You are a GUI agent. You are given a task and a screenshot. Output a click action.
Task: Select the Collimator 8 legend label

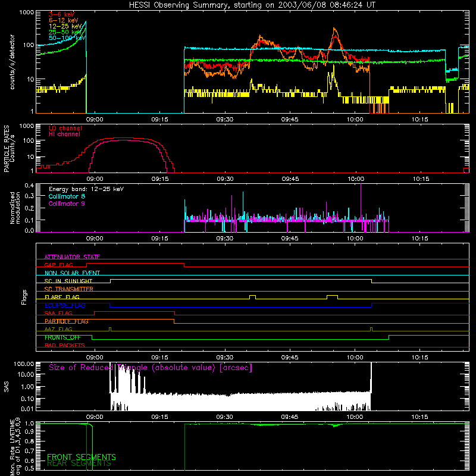coord(67,196)
